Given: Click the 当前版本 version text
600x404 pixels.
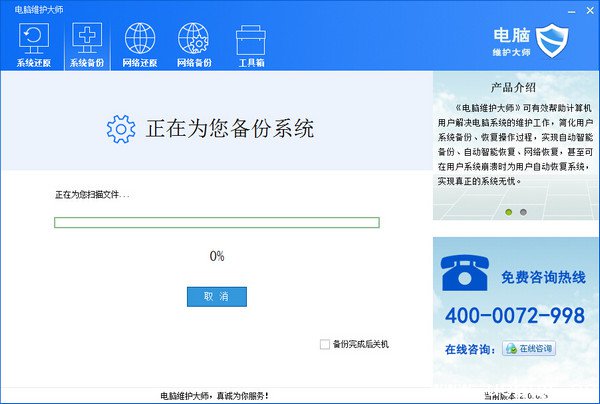Looking at the screenshot, I should (516, 396).
